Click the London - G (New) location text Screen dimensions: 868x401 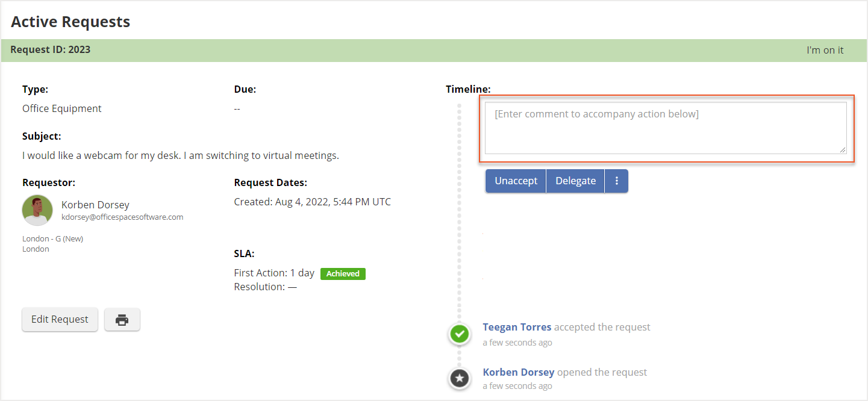click(52, 238)
